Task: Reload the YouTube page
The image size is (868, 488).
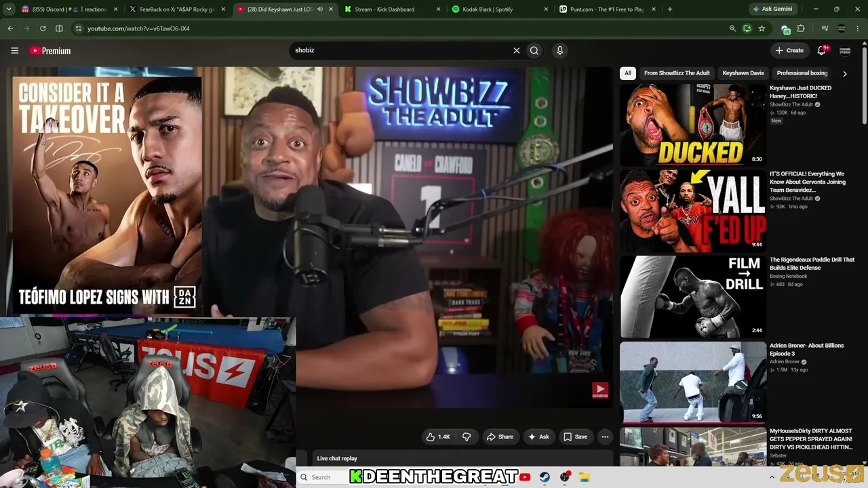Action: click(43, 28)
